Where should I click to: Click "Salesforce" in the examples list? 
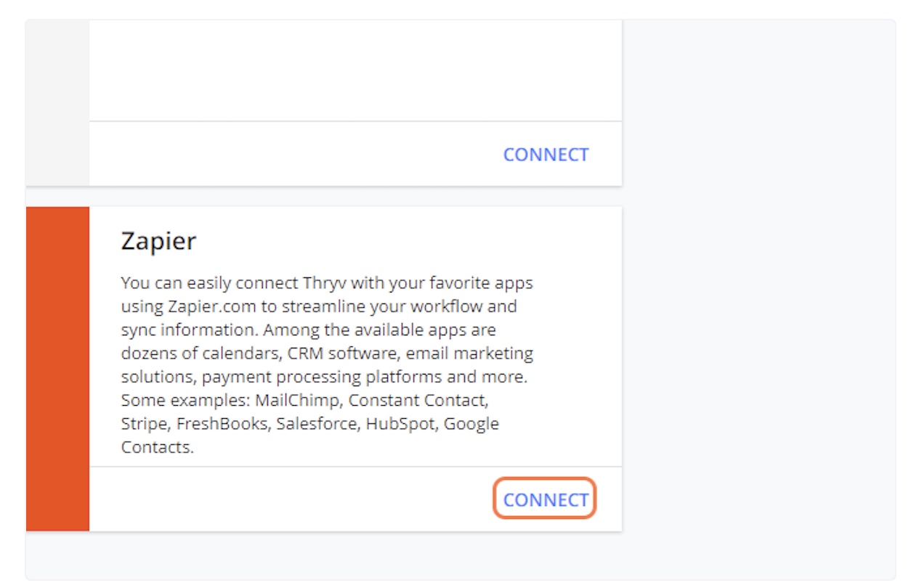point(317,423)
